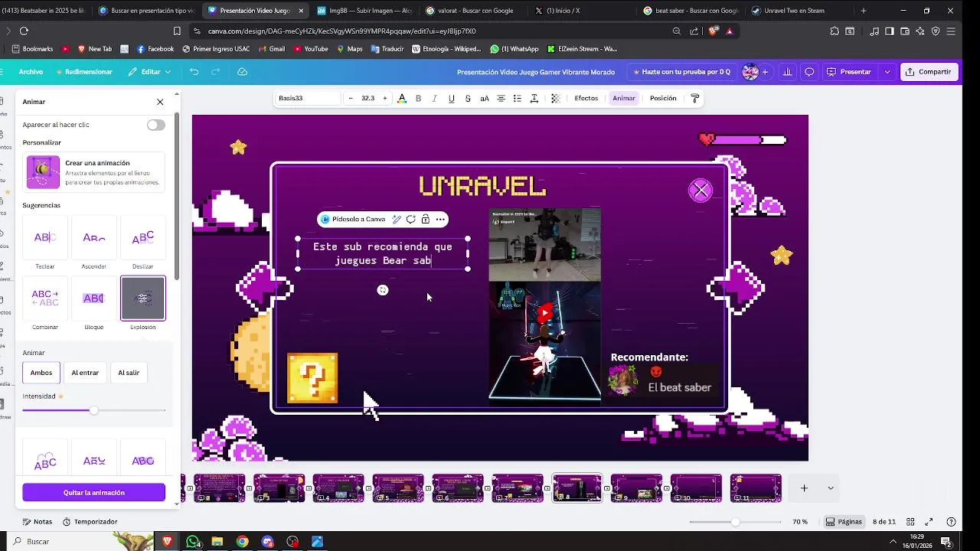Click Crear una animación card

(x=94, y=172)
